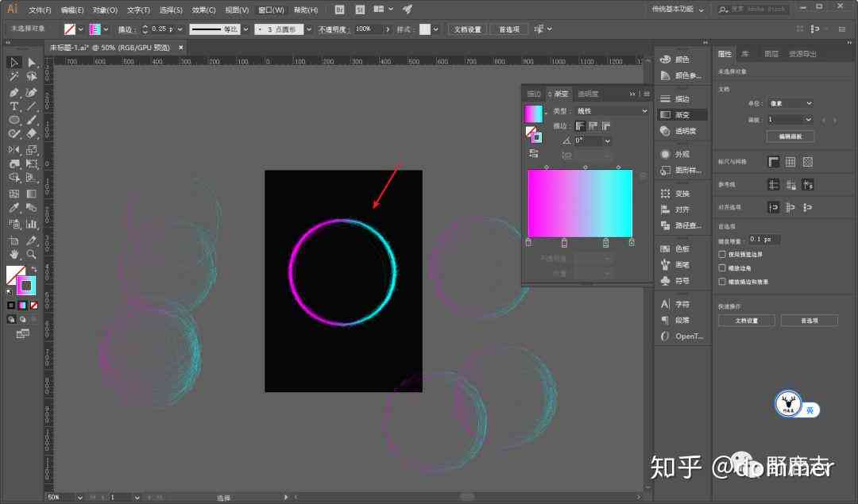858x504 pixels.
Task: Select the Paintbrush tool
Action: (32, 120)
